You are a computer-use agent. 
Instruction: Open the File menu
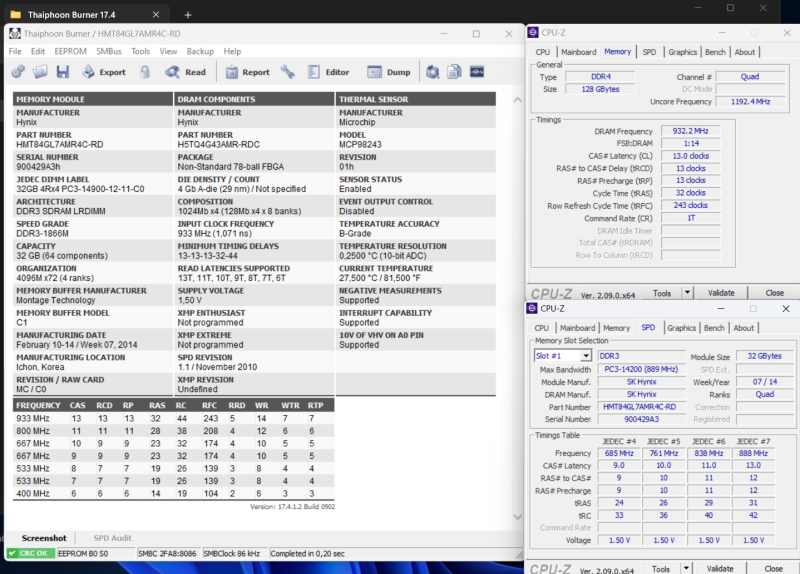point(15,51)
